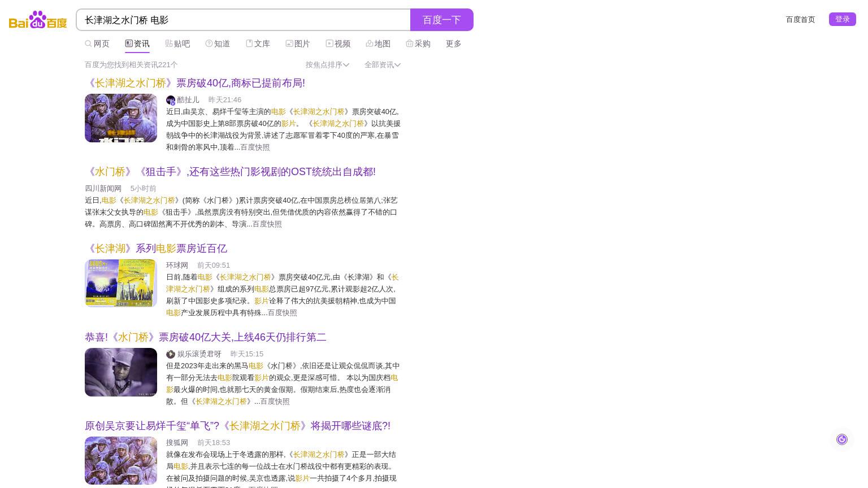Click the play icon beside 视频

329,43
